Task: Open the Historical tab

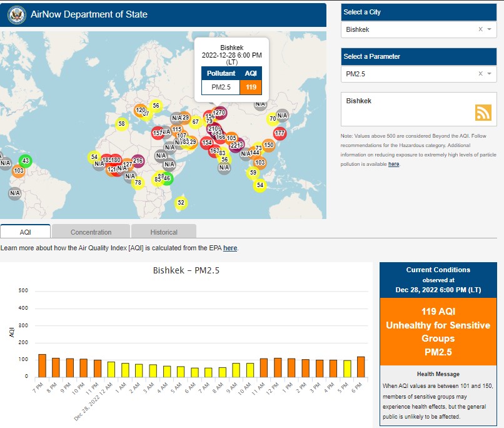Action: [x=164, y=232]
